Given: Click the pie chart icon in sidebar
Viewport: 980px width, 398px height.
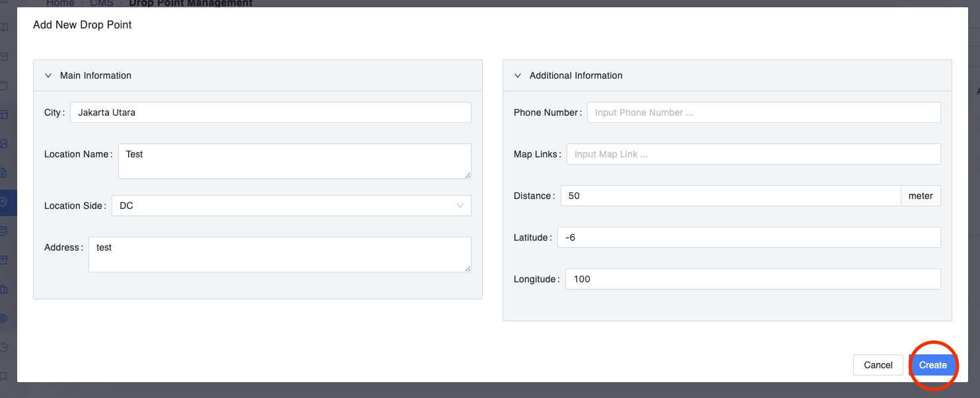Looking at the screenshot, I should pos(4,347).
